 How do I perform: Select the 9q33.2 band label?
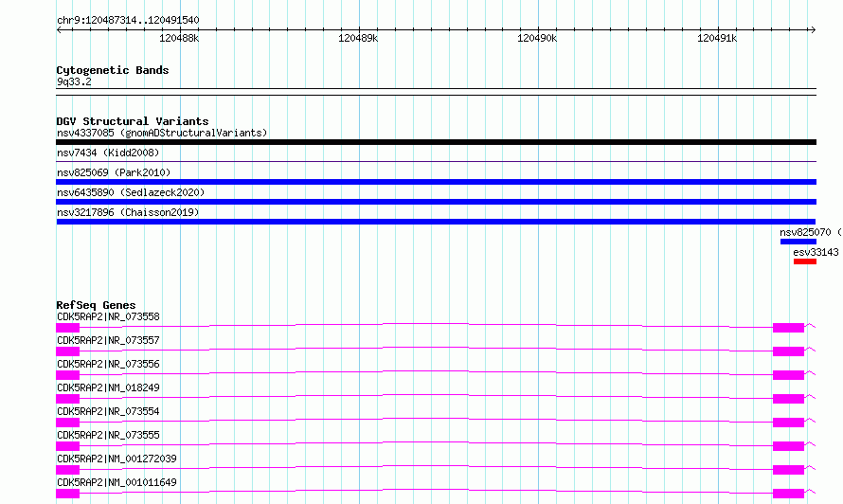(74, 81)
